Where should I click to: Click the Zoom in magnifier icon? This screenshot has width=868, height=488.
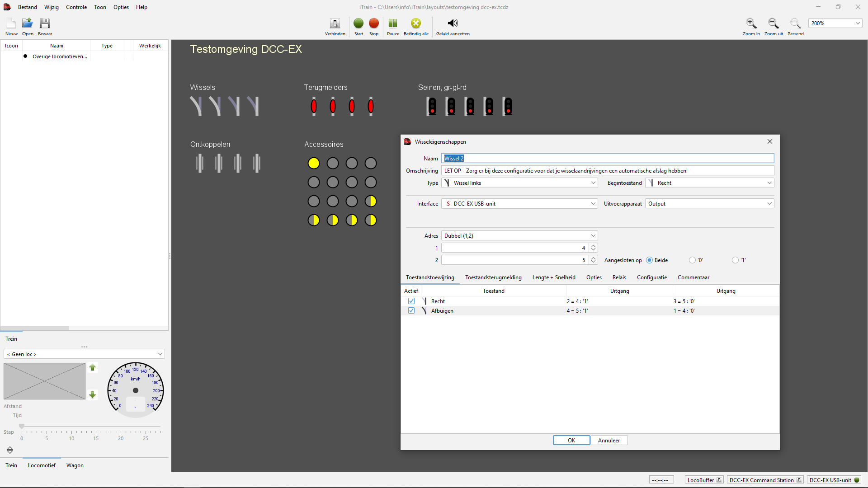point(751,23)
